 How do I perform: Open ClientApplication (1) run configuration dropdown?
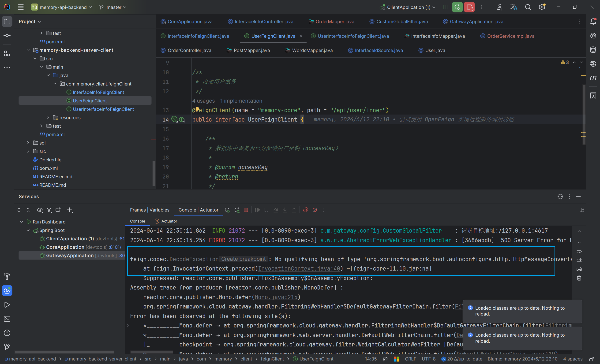point(408,7)
